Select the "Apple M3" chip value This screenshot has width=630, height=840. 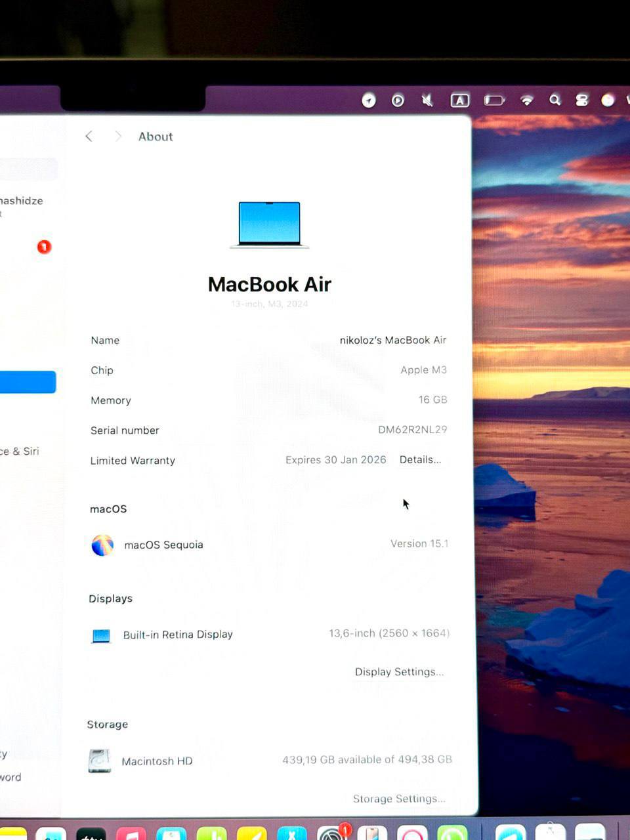[x=424, y=370]
